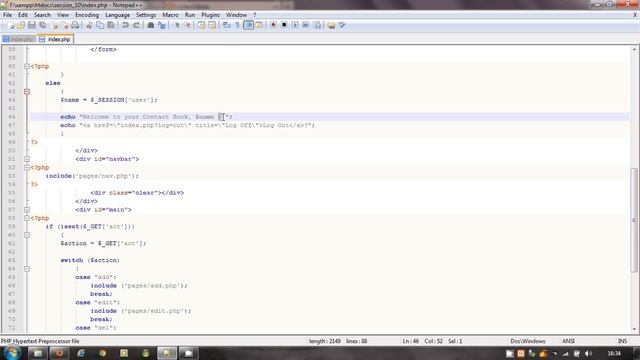Click the Copy toolbar icon
The image size is (640, 360).
point(100,25)
